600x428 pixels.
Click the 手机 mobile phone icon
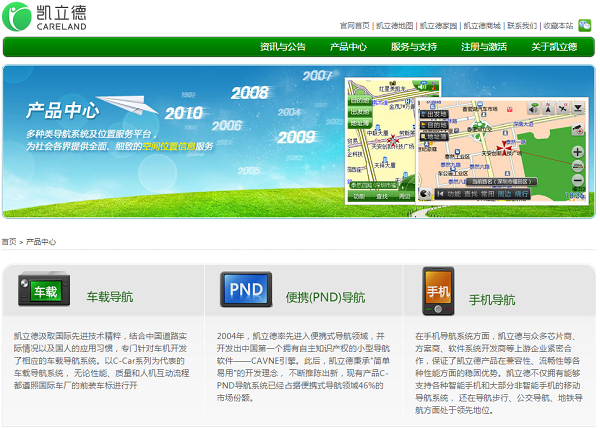tap(438, 291)
